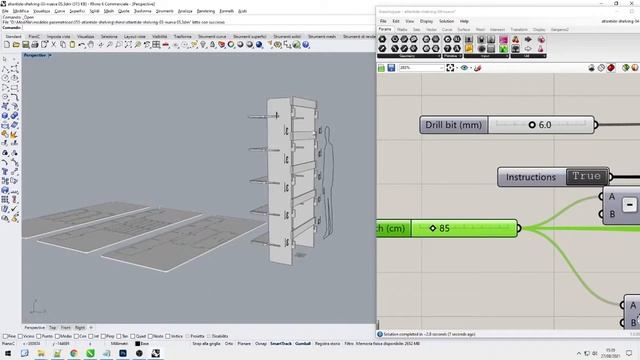Click the padlock lock icon in Rhino toolbar
Image resolution: width=640 pixels, height=360 pixels.
212,45
